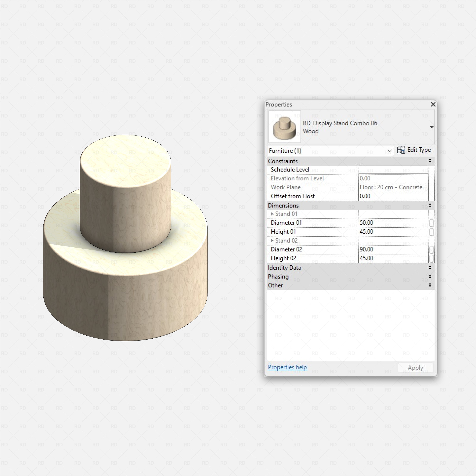Expand the Identity Data section
476x476 pixels.
click(x=430, y=267)
